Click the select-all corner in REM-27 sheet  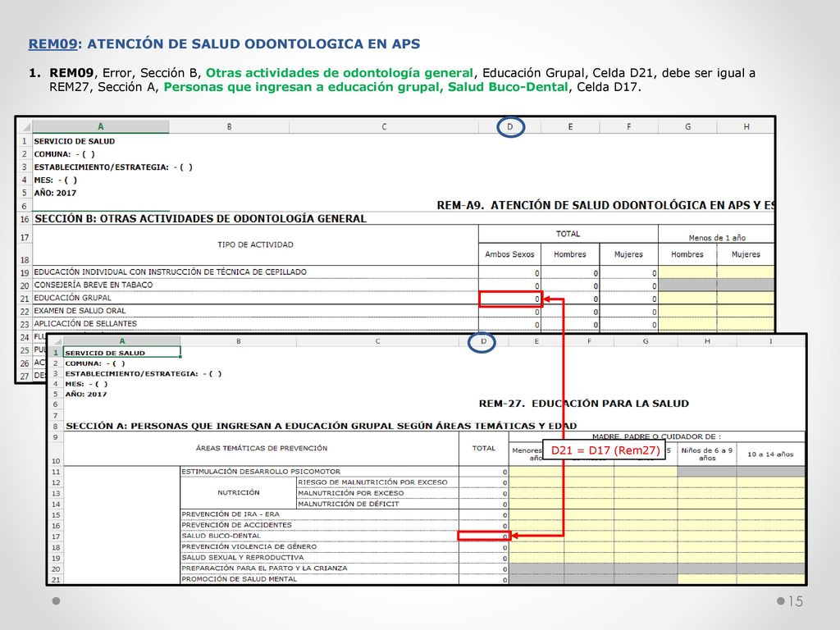click(x=56, y=340)
